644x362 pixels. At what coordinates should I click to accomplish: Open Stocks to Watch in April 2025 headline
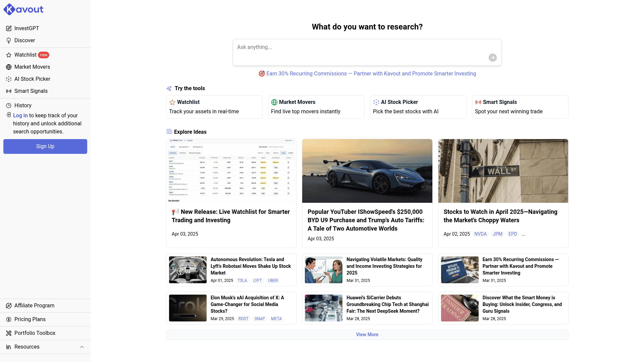500,216
